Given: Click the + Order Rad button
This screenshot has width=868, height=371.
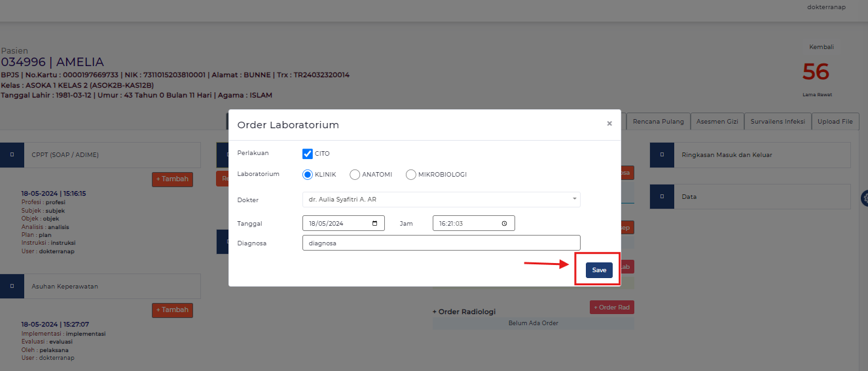Looking at the screenshot, I should pos(611,308).
